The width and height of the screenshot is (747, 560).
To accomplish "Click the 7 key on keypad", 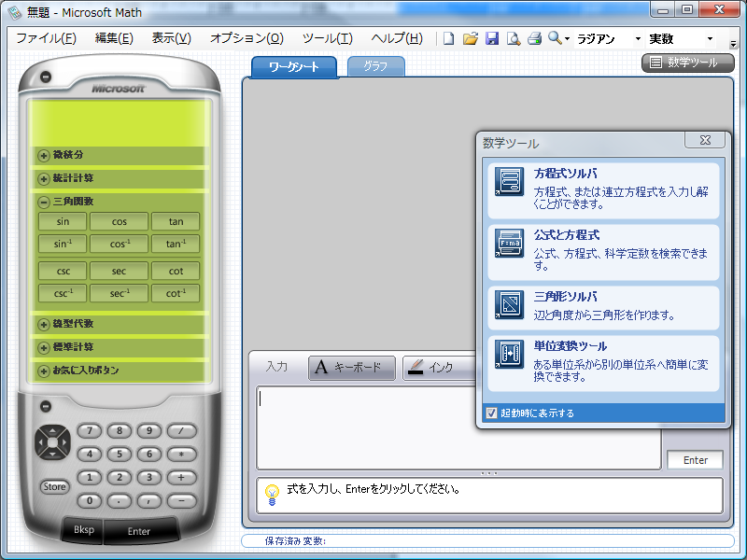I will 90,431.
